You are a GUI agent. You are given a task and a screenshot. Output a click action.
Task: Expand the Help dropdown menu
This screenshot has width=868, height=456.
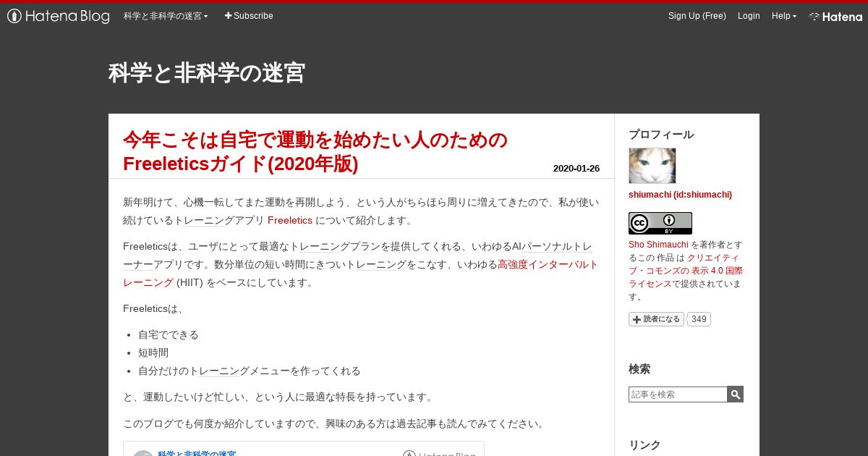(x=784, y=16)
